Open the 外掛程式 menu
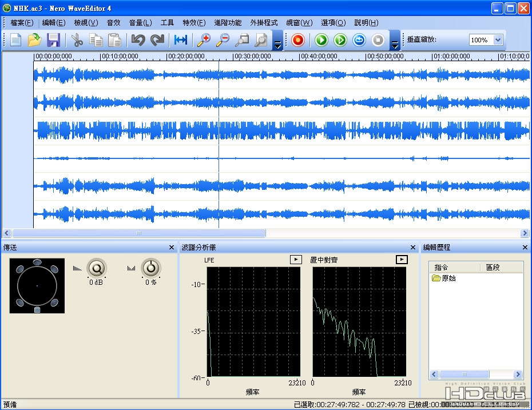 coord(264,23)
